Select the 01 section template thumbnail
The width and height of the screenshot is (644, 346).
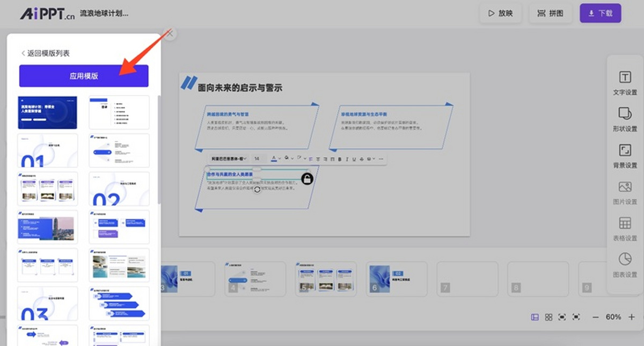(47, 150)
